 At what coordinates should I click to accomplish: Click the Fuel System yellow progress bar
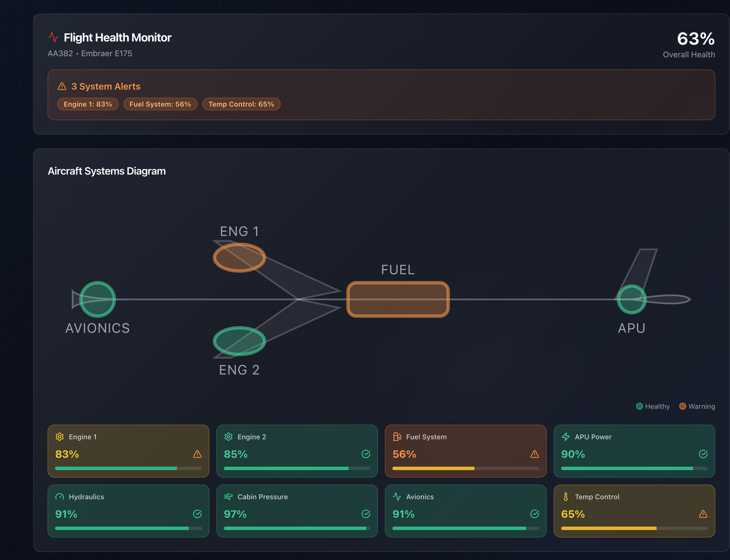point(433,468)
